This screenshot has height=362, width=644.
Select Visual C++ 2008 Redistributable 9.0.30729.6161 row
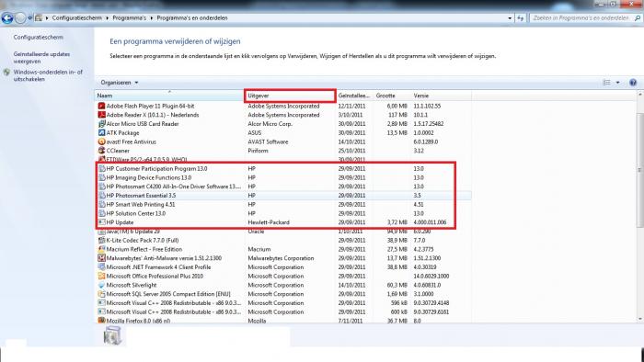(283, 312)
